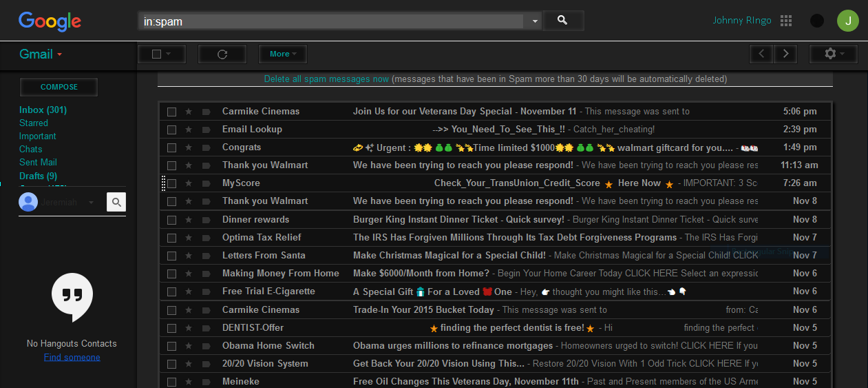Search Hangouts contacts magnifier
Screen dimensions: 868x388
116,202
